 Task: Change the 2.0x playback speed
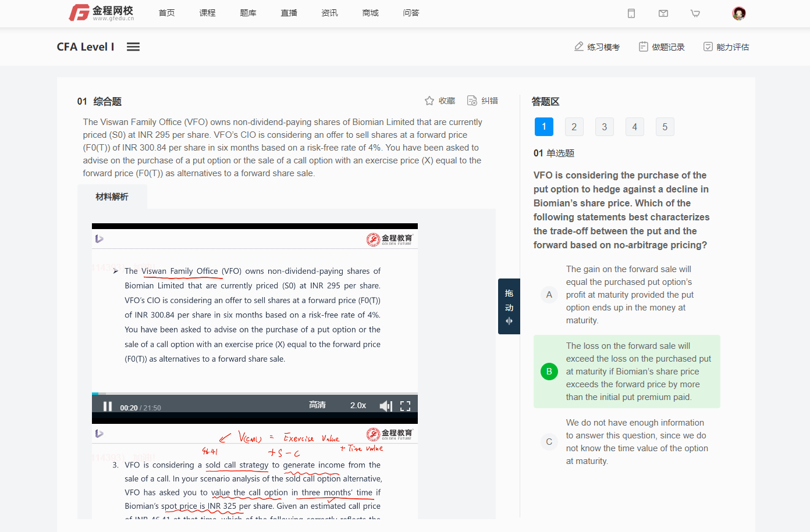[x=358, y=405]
